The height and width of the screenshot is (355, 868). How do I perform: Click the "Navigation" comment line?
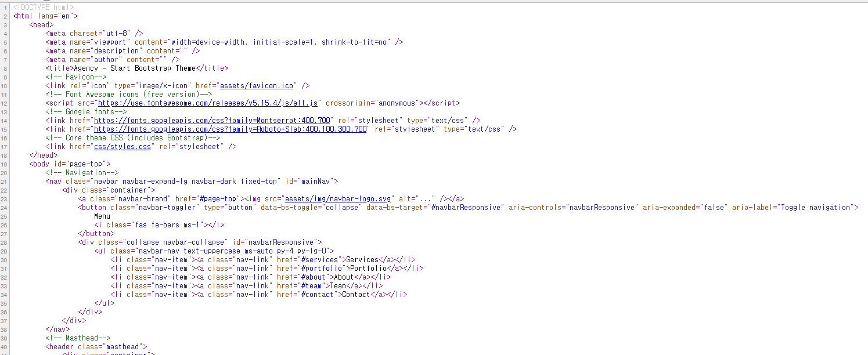tap(82, 173)
